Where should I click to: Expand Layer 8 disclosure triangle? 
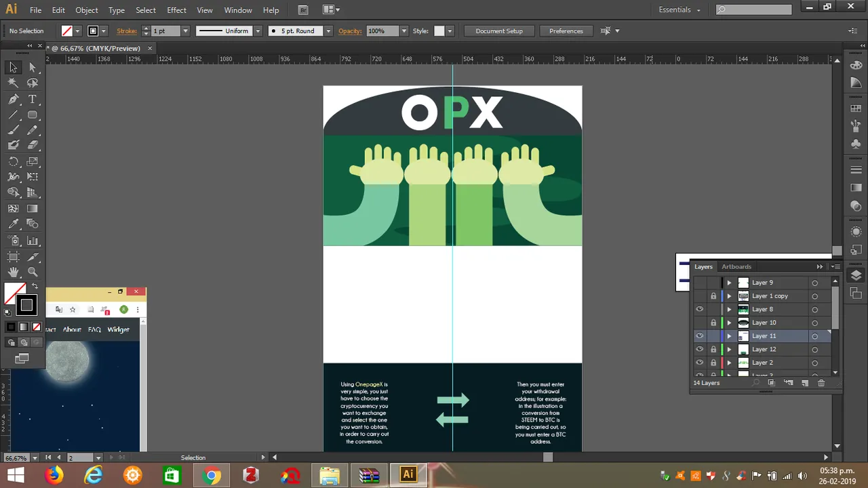(730, 309)
